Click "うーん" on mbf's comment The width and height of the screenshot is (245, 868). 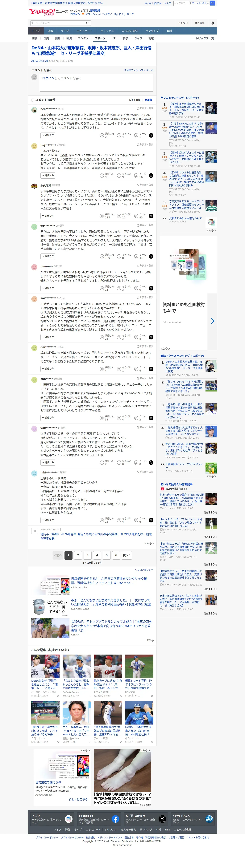click(140, 520)
